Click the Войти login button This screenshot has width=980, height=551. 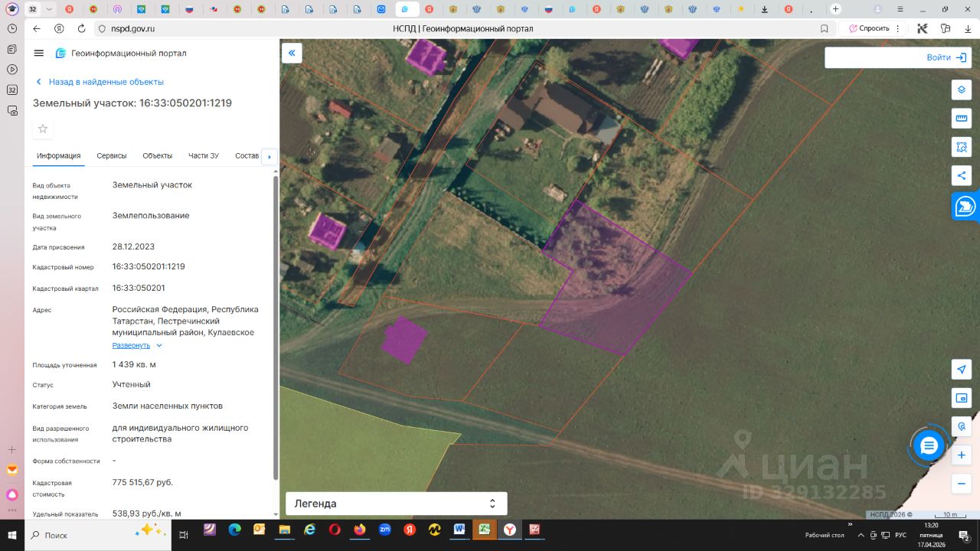[x=947, y=57]
